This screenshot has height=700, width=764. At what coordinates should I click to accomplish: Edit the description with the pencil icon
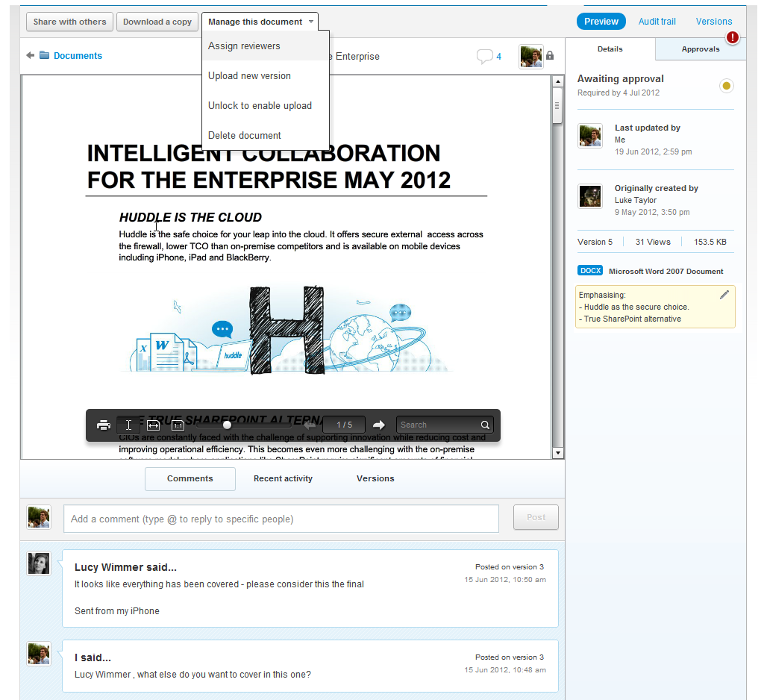724,295
